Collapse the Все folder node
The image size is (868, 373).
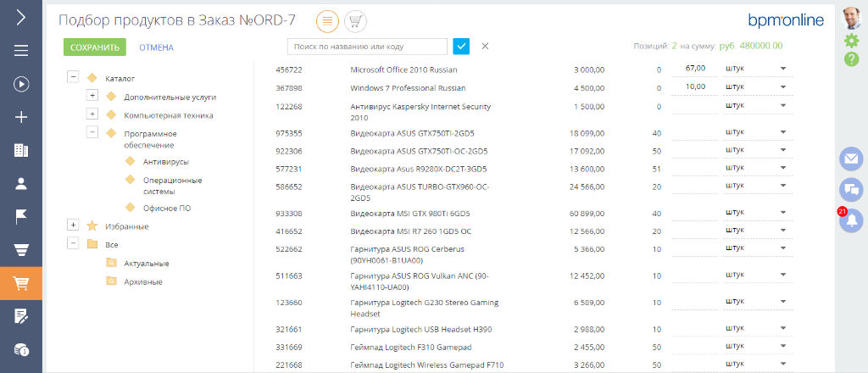point(73,243)
